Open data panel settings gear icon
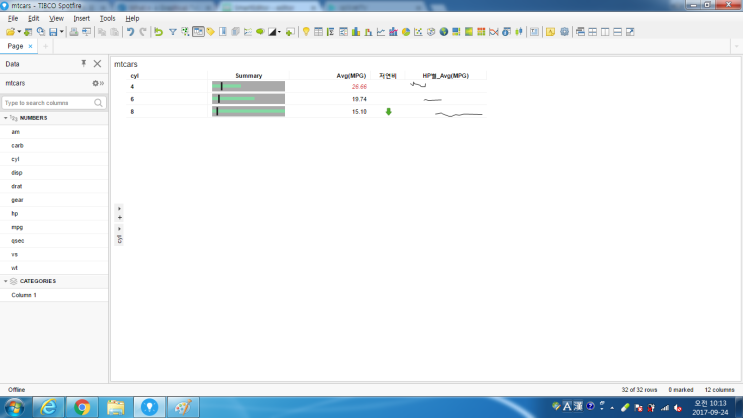Screen dimensions: 743x418 pos(96,83)
